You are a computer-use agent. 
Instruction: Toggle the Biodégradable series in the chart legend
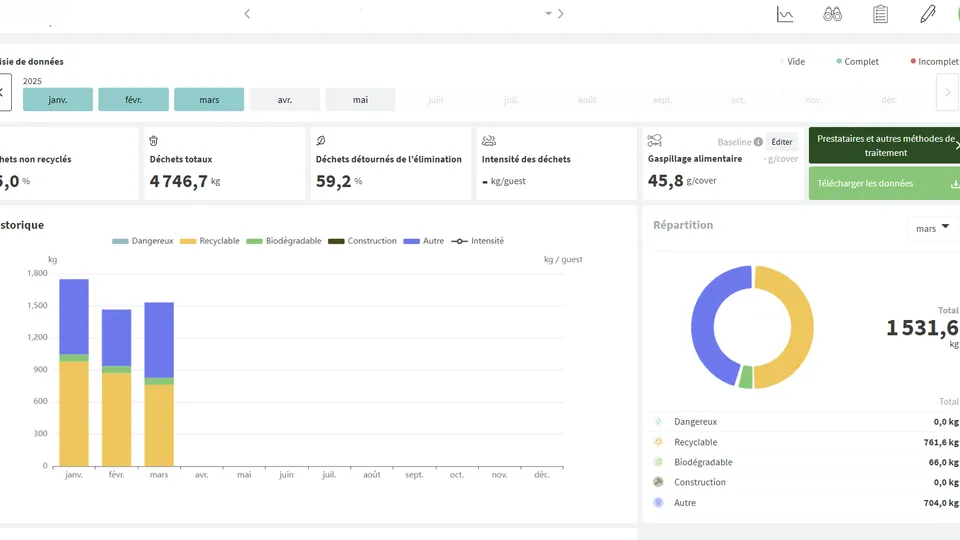(x=283, y=241)
